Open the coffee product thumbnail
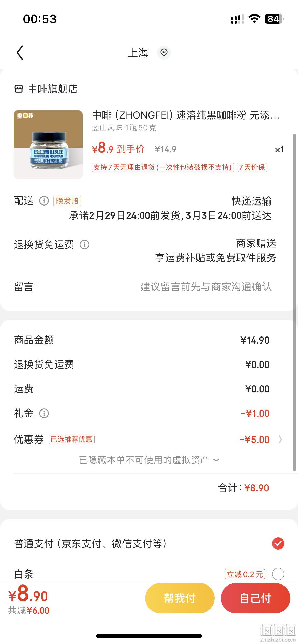Image resolution: width=298 pixels, height=644 pixels. click(x=48, y=144)
